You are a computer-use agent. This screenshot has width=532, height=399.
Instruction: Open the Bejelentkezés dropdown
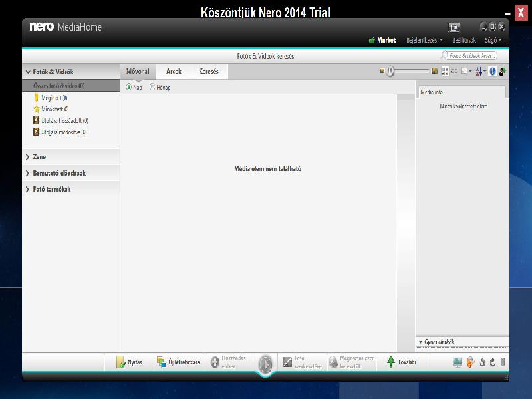click(x=424, y=40)
